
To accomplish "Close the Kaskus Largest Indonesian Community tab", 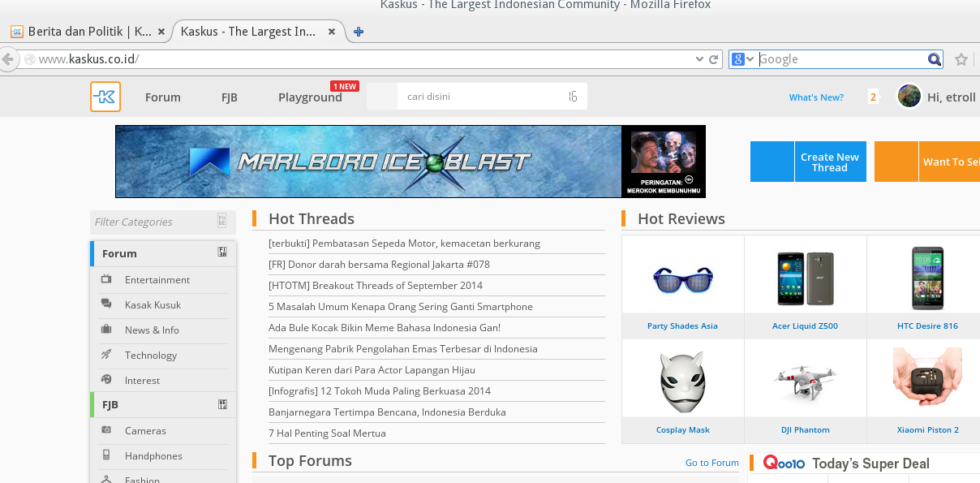I will (x=331, y=32).
